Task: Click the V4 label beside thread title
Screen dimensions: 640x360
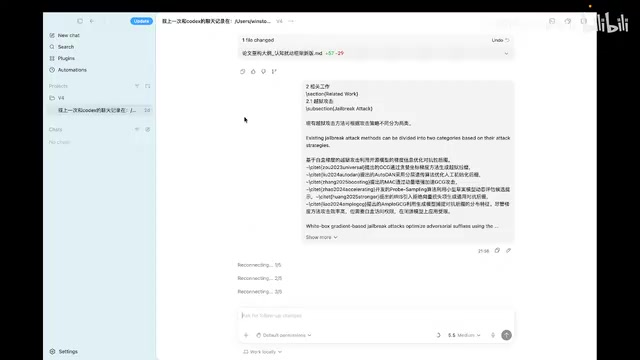Action: coord(279,21)
